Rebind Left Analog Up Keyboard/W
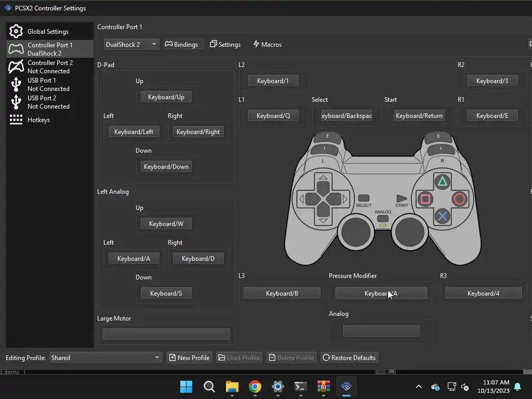 [x=166, y=224]
